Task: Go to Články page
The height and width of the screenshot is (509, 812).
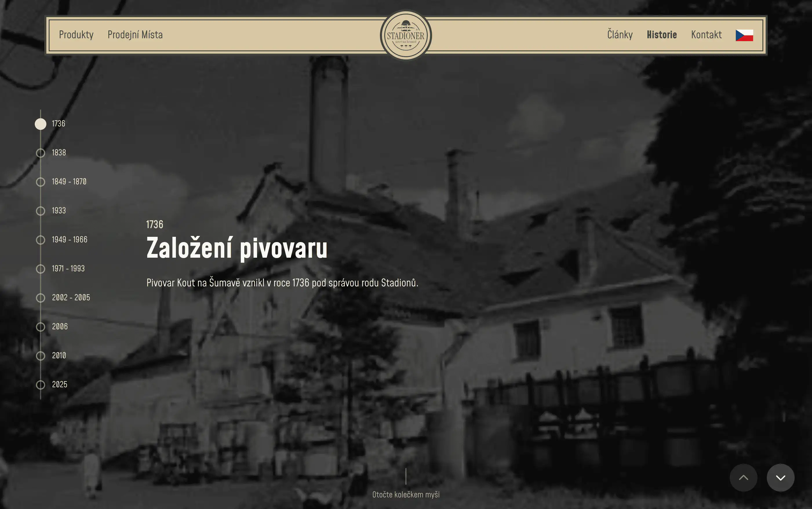Action: (x=620, y=35)
